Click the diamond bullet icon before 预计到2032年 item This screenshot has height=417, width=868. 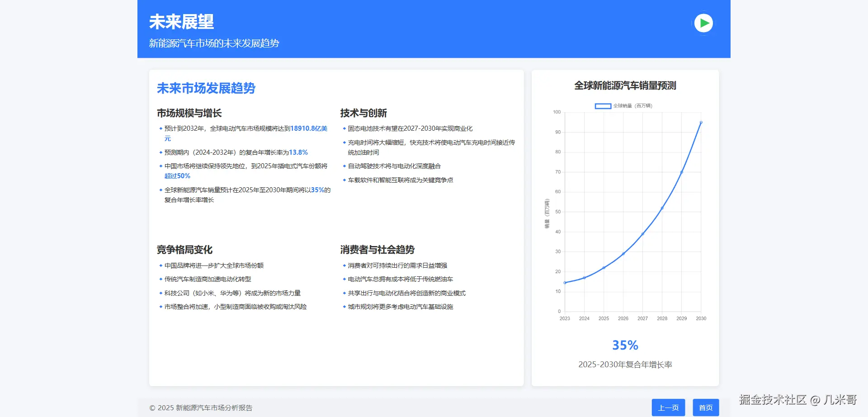(160, 128)
